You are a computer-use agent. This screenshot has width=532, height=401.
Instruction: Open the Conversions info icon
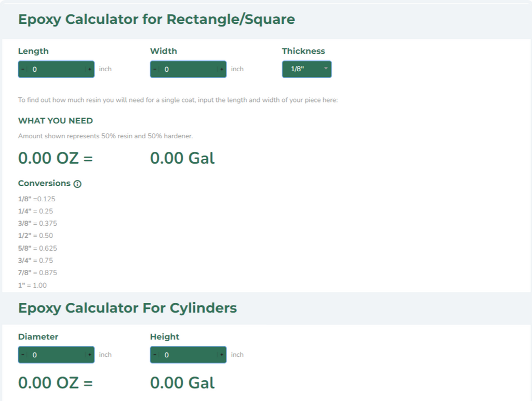(77, 184)
